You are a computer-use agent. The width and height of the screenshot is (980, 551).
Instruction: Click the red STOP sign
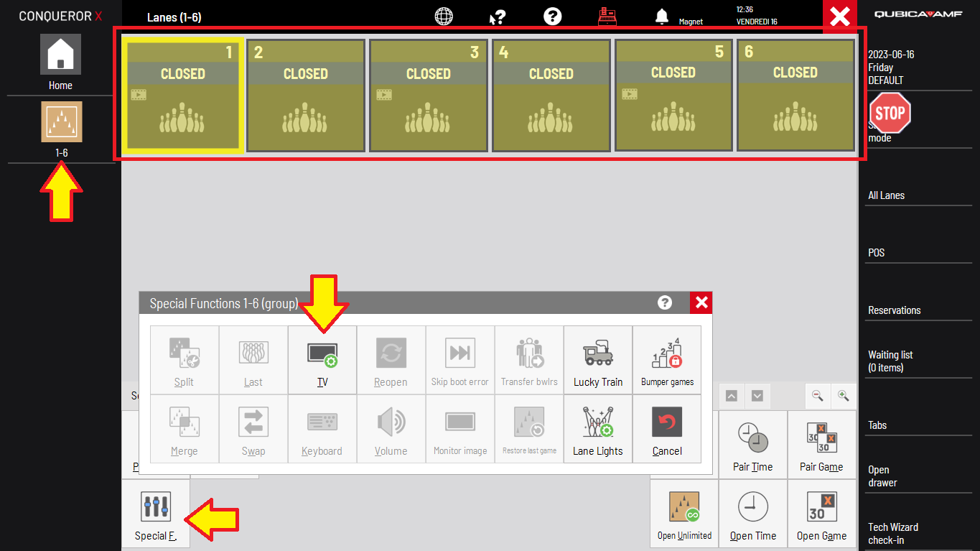click(x=890, y=113)
